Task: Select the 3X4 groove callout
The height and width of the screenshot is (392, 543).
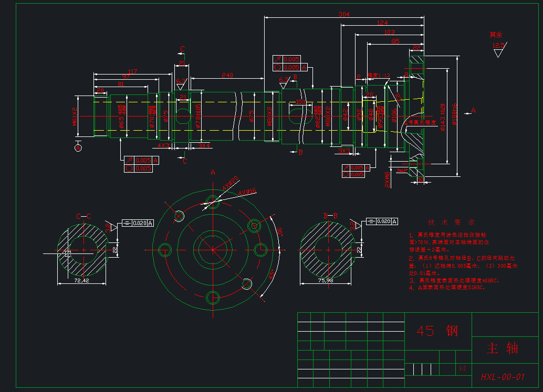Action: 204,146
